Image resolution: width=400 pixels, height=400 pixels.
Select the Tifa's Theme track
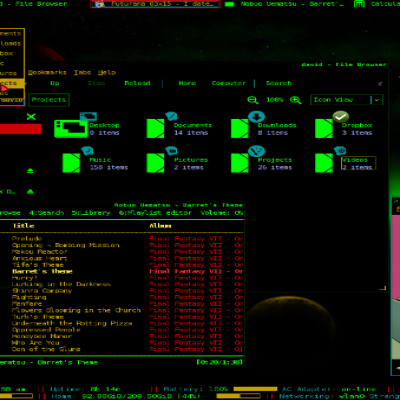(38, 265)
